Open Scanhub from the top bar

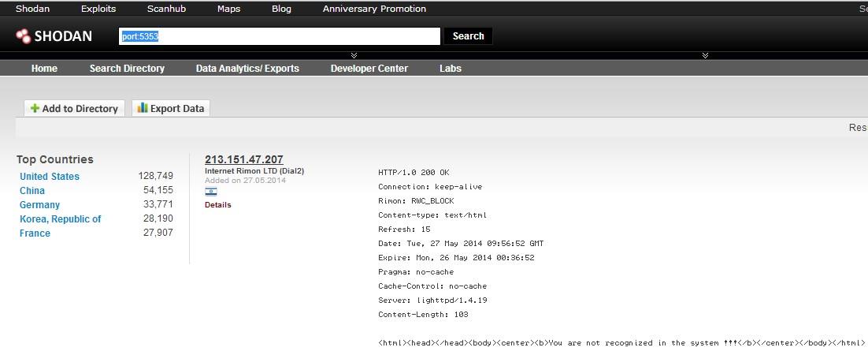(x=166, y=9)
